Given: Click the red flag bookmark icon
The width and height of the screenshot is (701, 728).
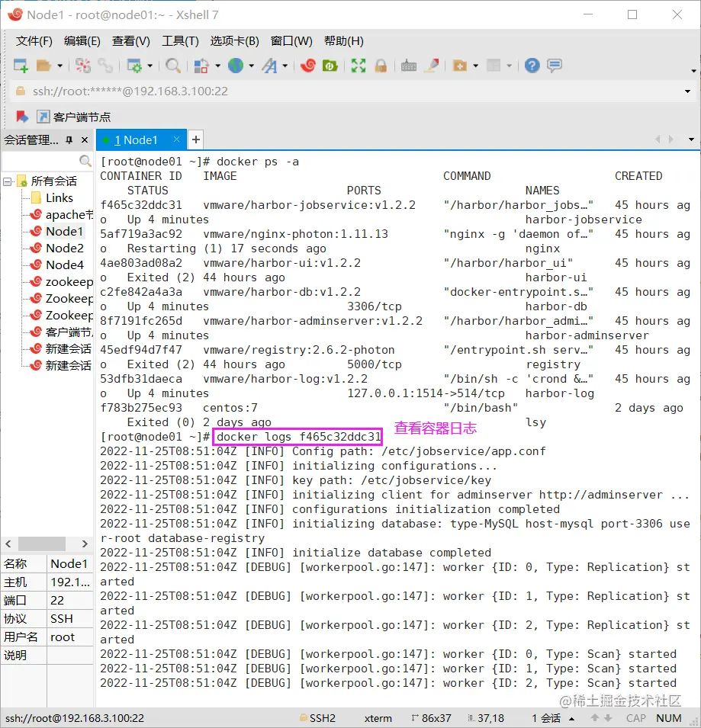Looking at the screenshot, I should coord(22,117).
